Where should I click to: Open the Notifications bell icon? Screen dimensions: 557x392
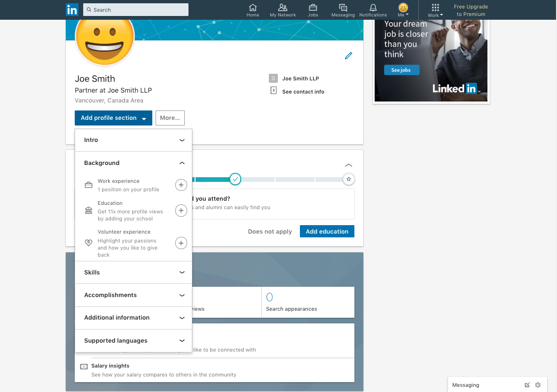click(x=373, y=10)
